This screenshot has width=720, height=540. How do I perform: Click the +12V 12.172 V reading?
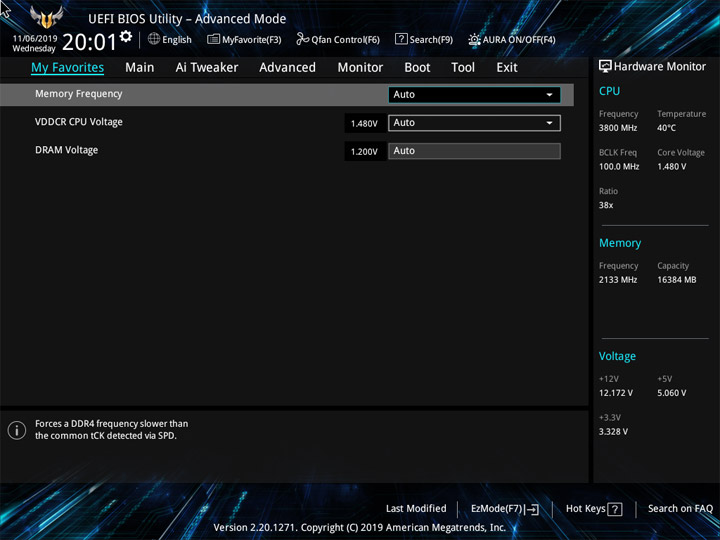coord(616,393)
